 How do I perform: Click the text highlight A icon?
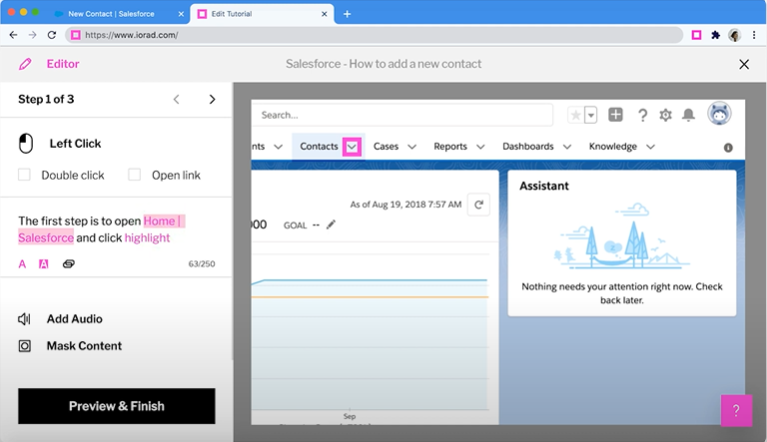[44, 264]
